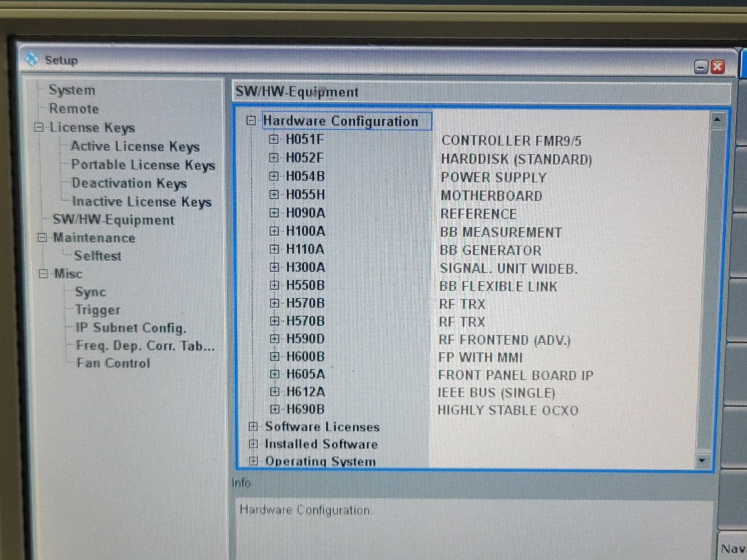
Task: Expand the H051F Controller entry
Action: point(273,140)
